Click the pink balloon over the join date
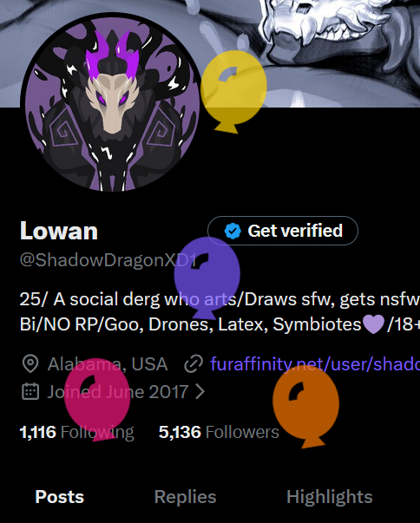This screenshot has height=523, width=420. click(x=97, y=400)
